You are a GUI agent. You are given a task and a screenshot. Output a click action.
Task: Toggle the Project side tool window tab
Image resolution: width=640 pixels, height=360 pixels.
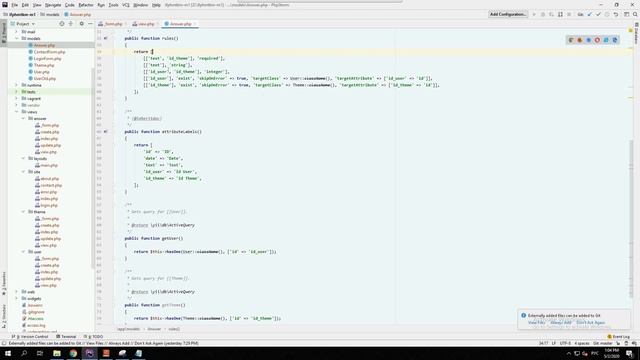(x=4, y=33)
